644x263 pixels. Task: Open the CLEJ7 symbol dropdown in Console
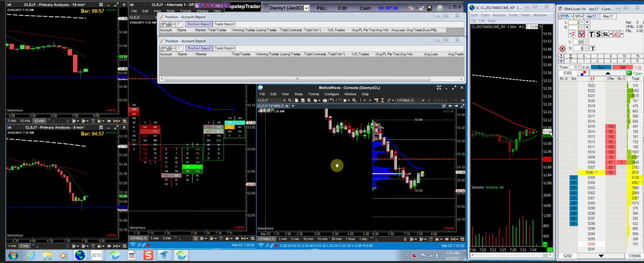[x=284, y=100]
